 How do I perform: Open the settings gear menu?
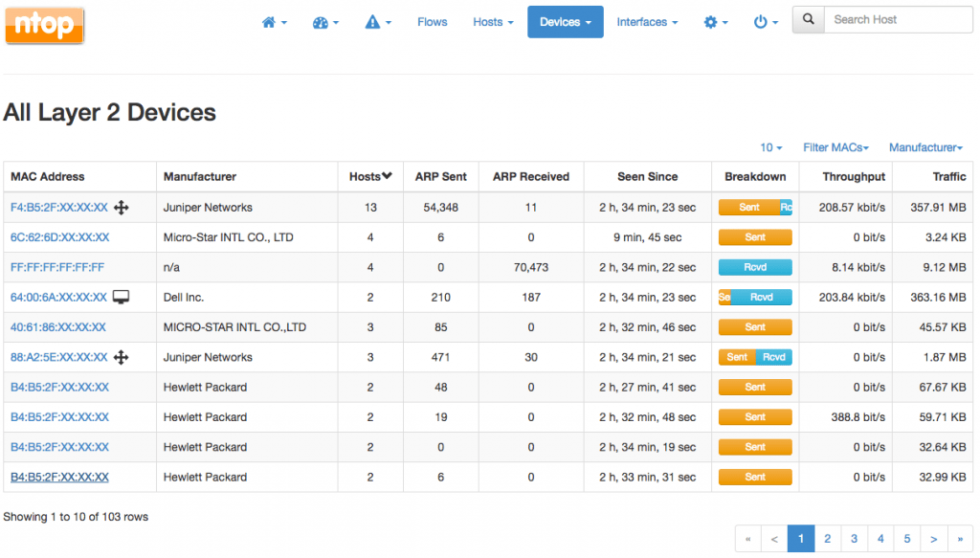tap(716, 22)
